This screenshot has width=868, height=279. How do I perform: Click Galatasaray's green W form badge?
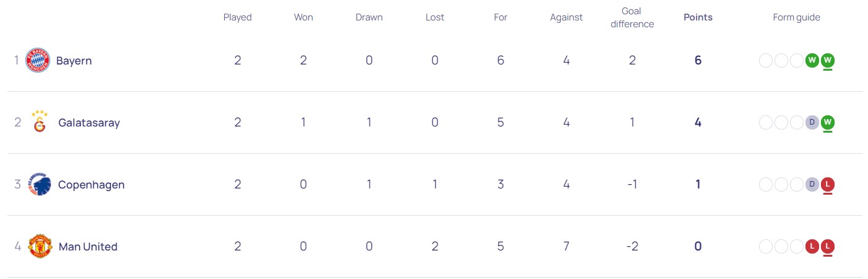(828, 123)
